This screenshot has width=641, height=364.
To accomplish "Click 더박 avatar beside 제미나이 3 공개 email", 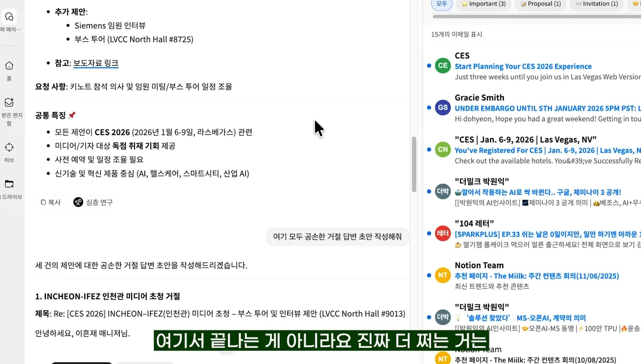I will [x=443, y=192].
